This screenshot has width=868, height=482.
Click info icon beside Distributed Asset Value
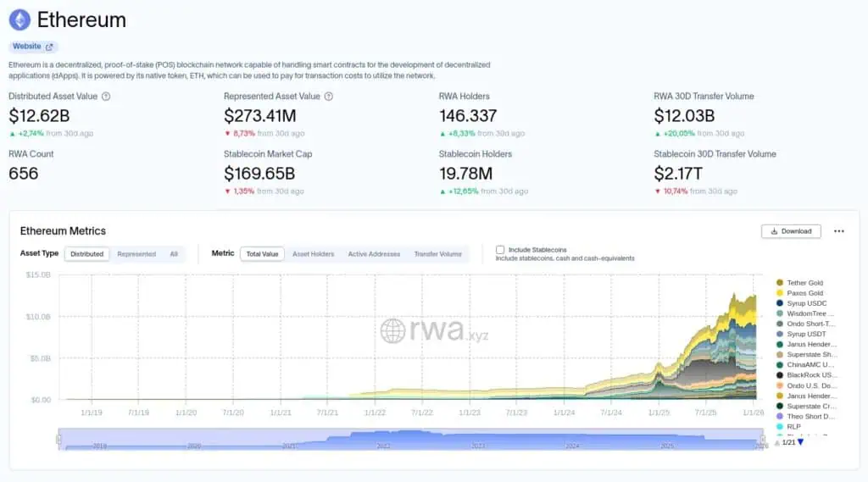tap(106, 97)
